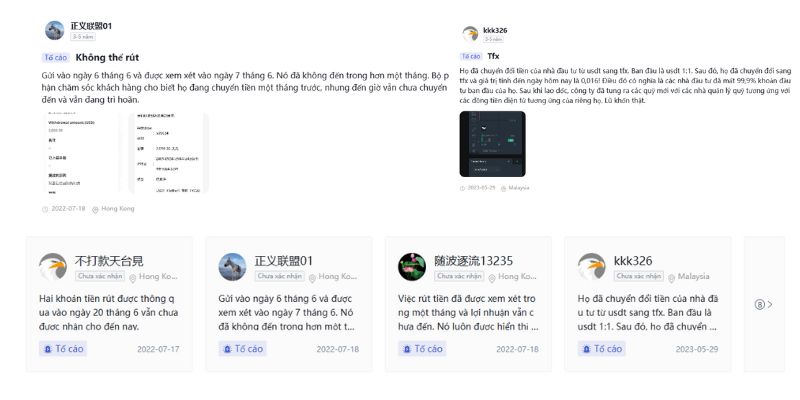Open 不打款天台見 eagle avatar on first card
The height and width of the screenshot is (400, 800).
(x=53, y=266)
